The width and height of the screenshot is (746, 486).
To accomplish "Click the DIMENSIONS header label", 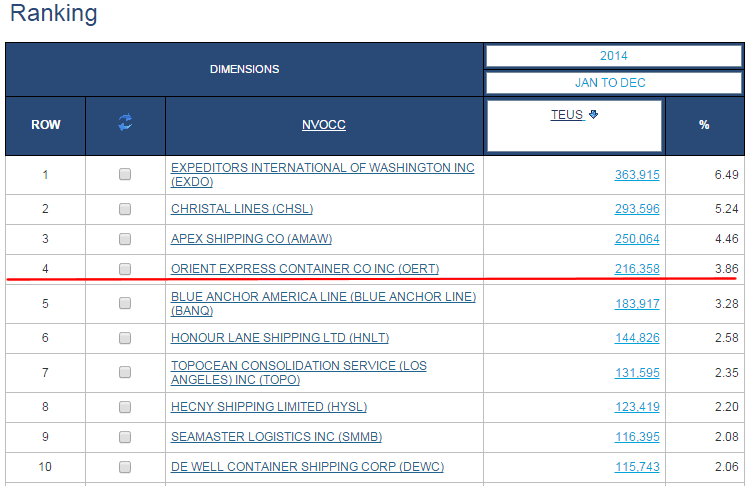I will pyautogui.click(x=245, y=69).
